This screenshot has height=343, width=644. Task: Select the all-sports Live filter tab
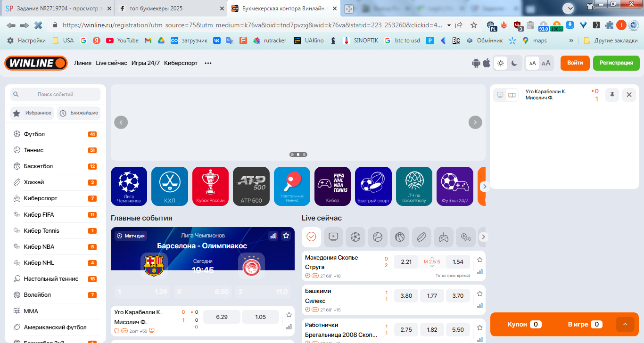311,237
